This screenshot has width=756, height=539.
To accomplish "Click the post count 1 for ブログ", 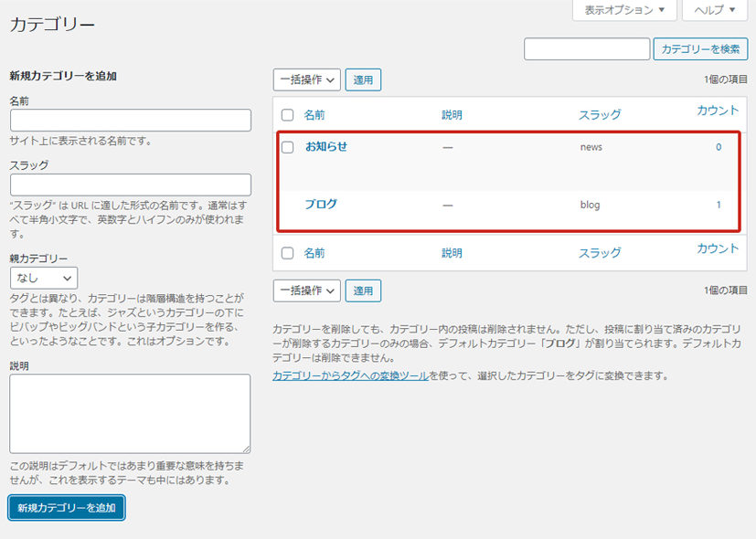I will click(x=719, y=205).
